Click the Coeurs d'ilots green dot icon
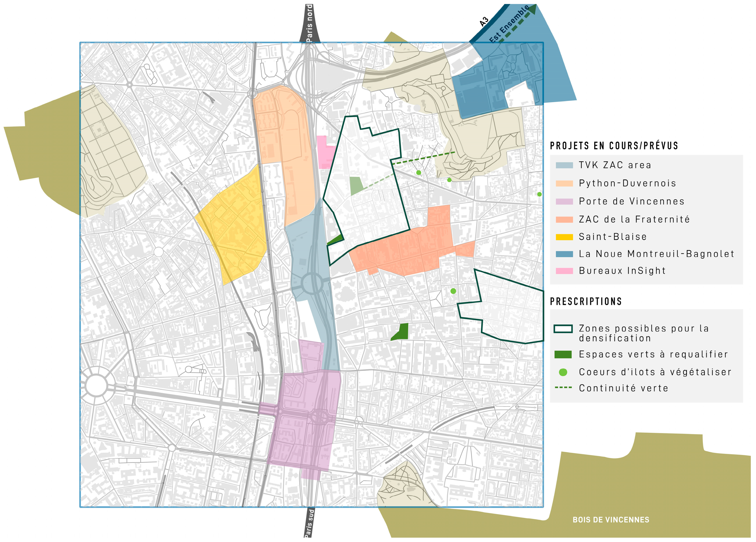 coord(563,372)
